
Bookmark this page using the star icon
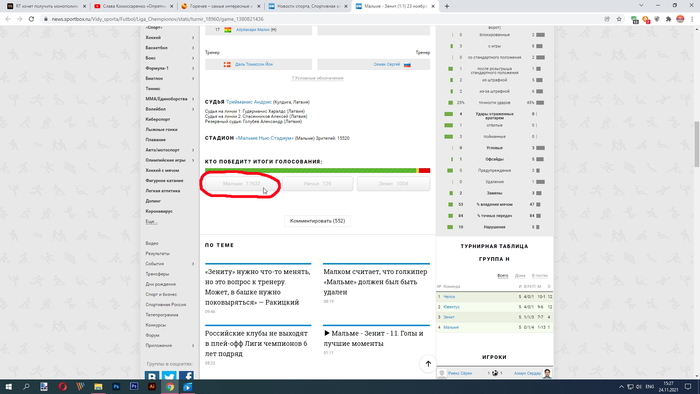(x=619, y=19)
